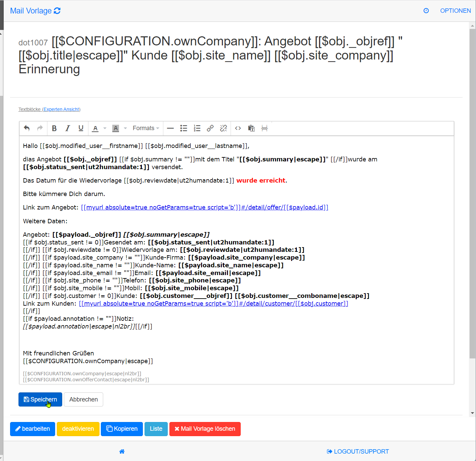Open the Liste button
This screenshot has width=476, height=461.
click(x=156, y=429)
